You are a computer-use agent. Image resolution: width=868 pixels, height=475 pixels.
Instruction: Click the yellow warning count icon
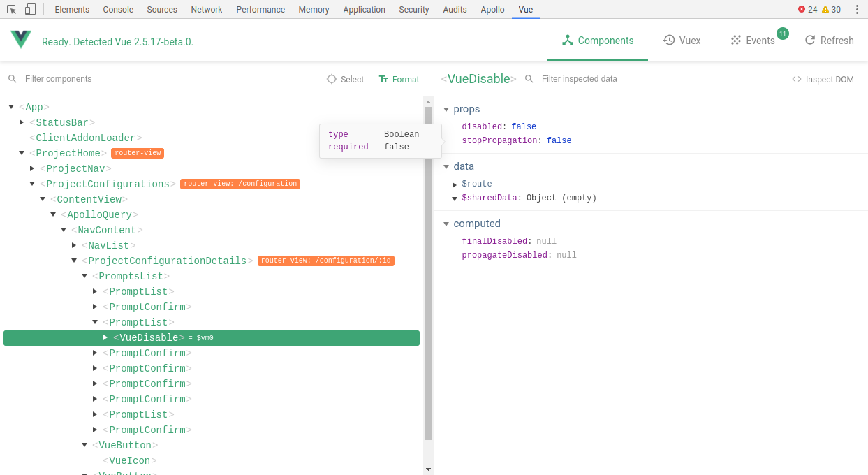click(825, 10)
